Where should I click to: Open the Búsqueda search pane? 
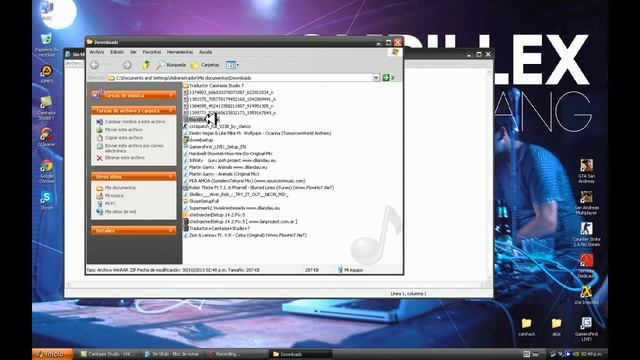tap(171, 65)
